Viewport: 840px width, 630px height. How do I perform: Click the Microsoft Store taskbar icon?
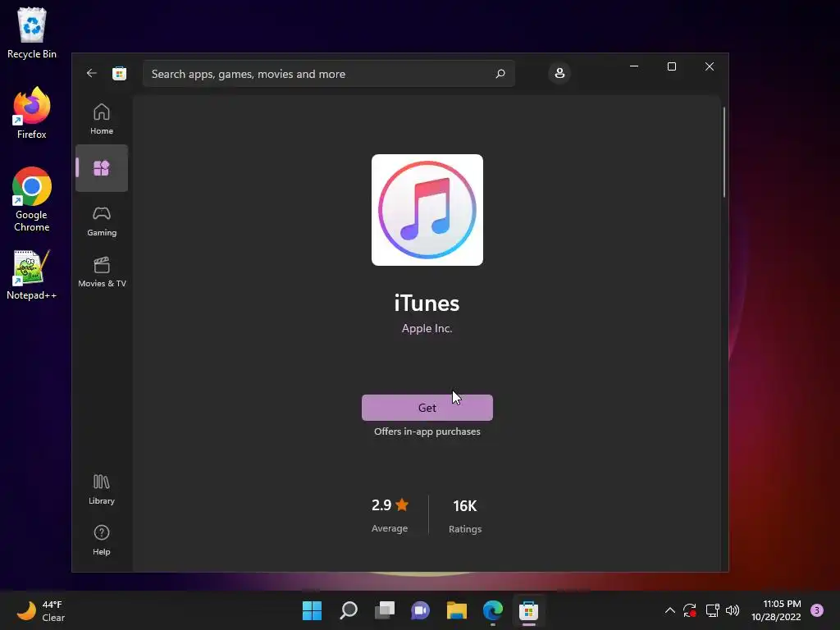pos(529,610)
